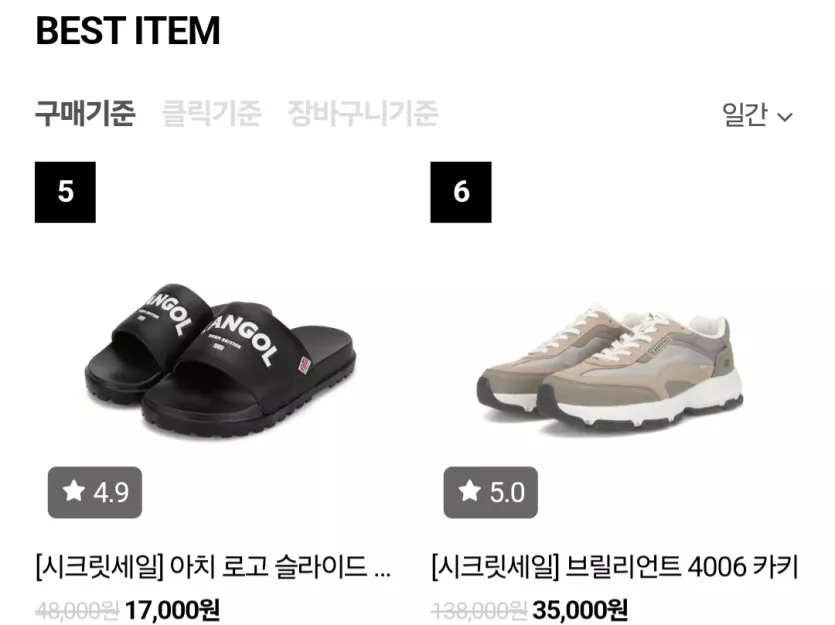Click the crossed-out 48,000원 original price
Screen dimensions: 835x625
pos(77,611)
